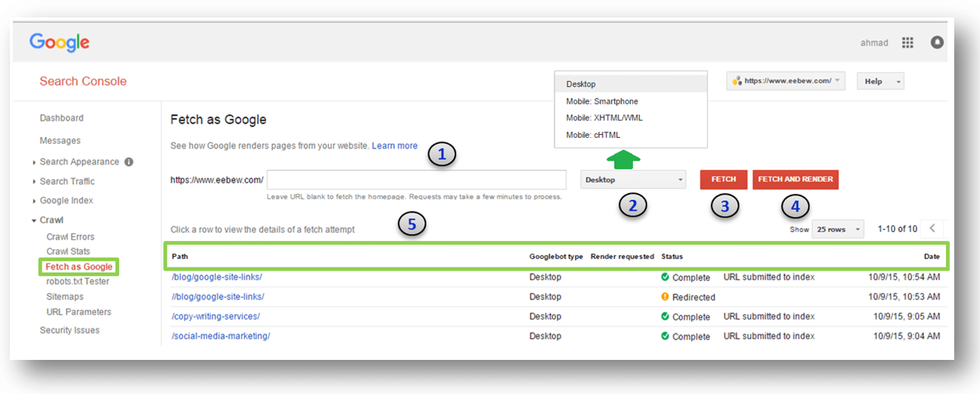Choose Mobile: Smartphone option
Image resolution: width=980 pixels, height=394 pixels.
click(x=631, y=101)
